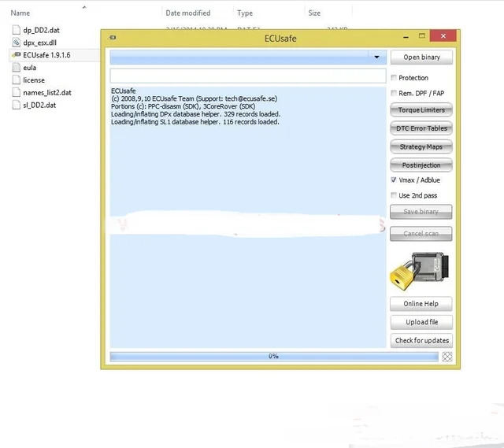Click the Upload file button

tap(421, 322)
